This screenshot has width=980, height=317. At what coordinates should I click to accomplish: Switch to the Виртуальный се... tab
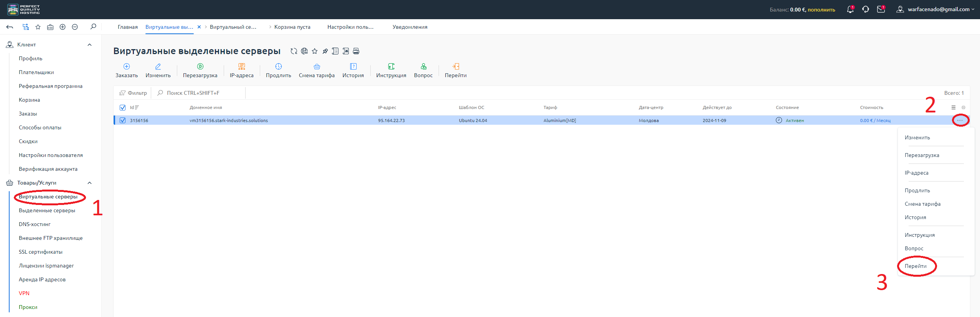[233, 27]
